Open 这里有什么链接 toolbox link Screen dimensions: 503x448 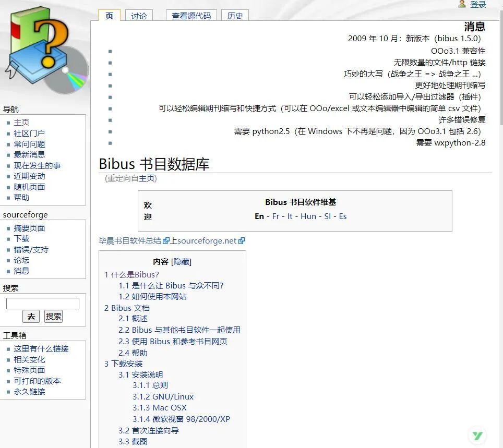(x=41, y=348)
